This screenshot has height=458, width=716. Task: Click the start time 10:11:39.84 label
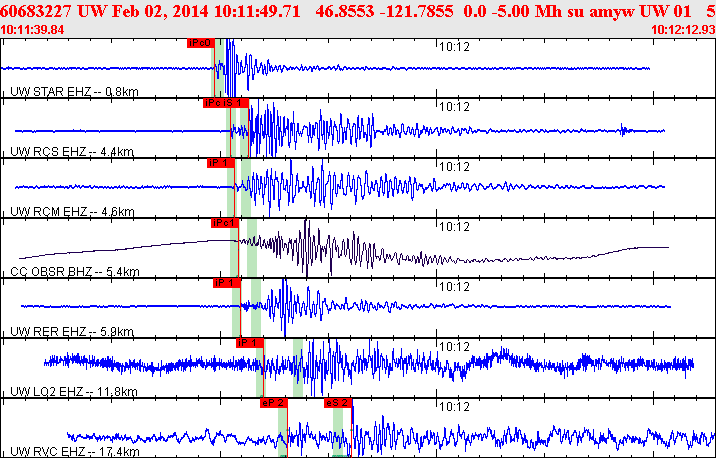click(32, 29)
